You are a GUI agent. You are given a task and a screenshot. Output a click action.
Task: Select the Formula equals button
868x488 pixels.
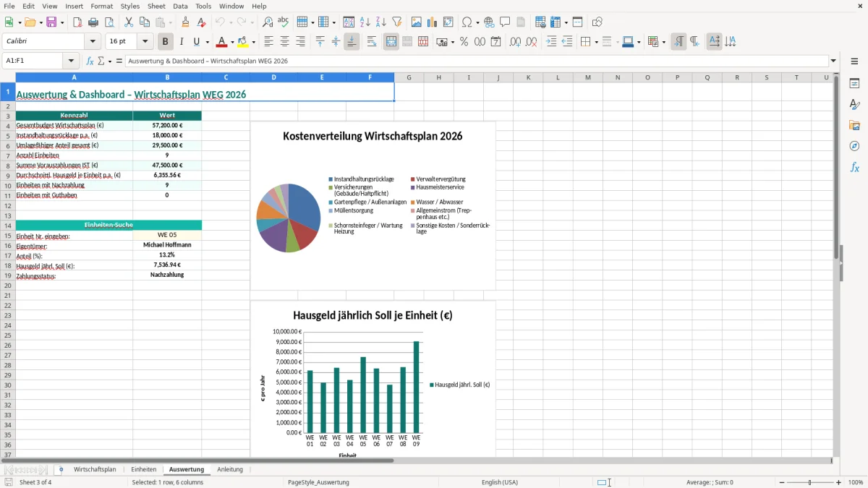click(x=119, y=61)
